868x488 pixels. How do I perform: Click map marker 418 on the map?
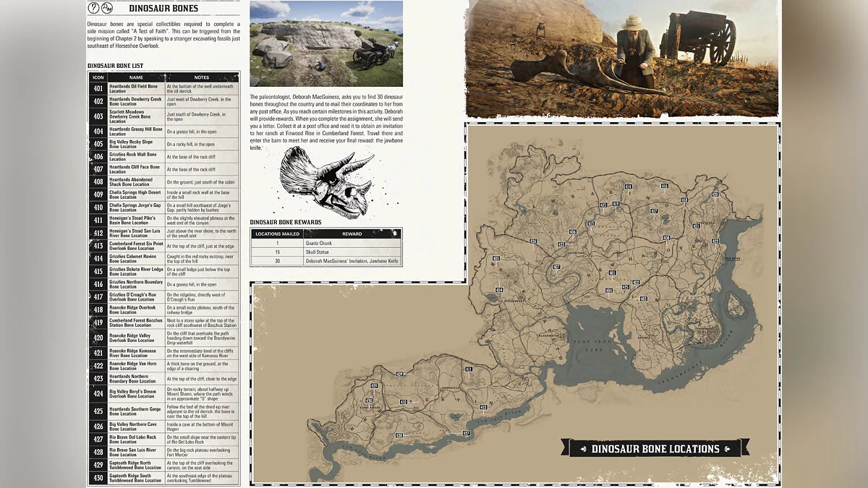[x=684, y=200]
